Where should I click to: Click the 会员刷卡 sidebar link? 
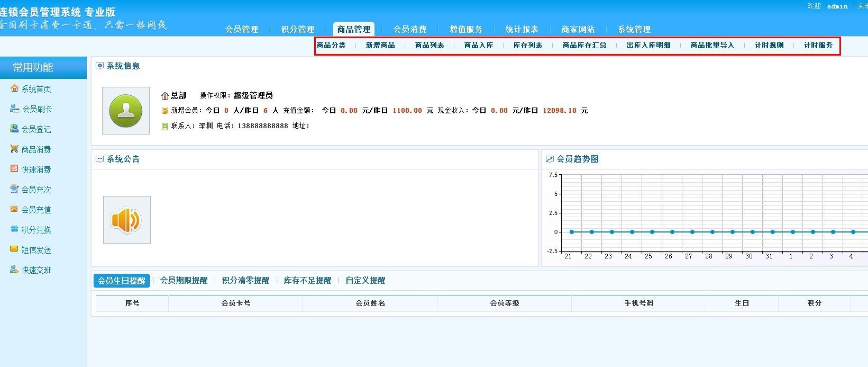36,109
